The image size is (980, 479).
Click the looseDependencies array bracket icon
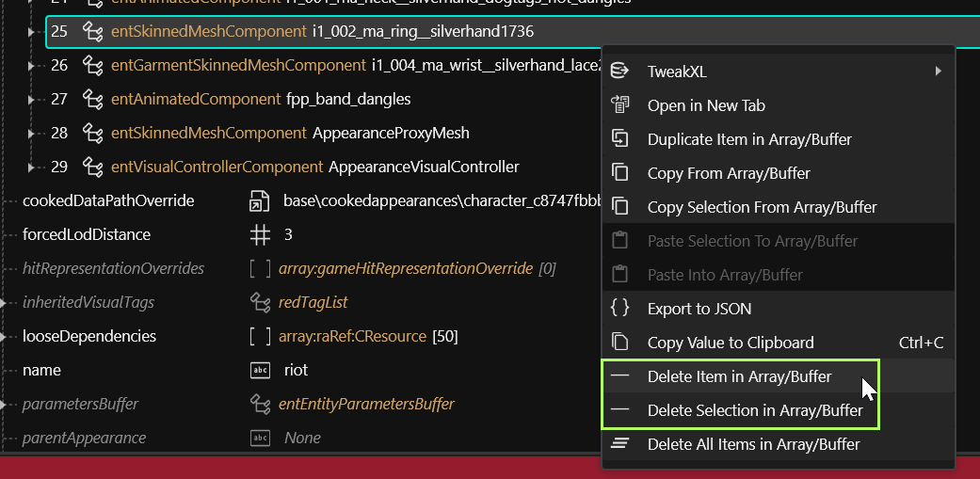point(260,337)
